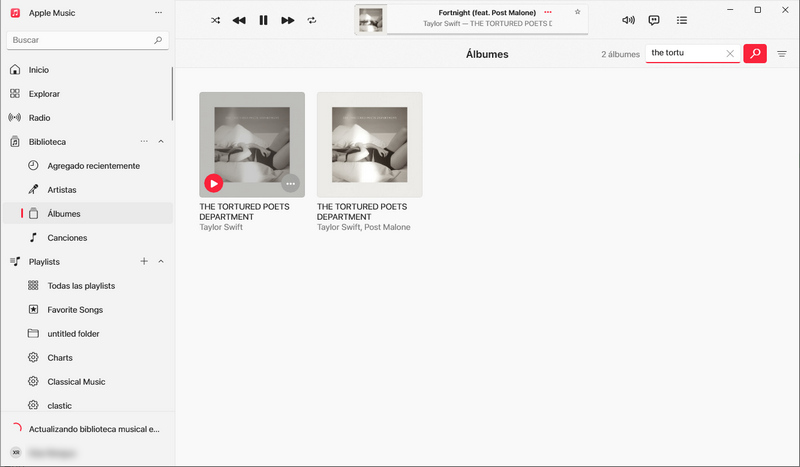This screenshot has height=467, width=800.
Task: Open the sort options menu
Action: (782, 54)
